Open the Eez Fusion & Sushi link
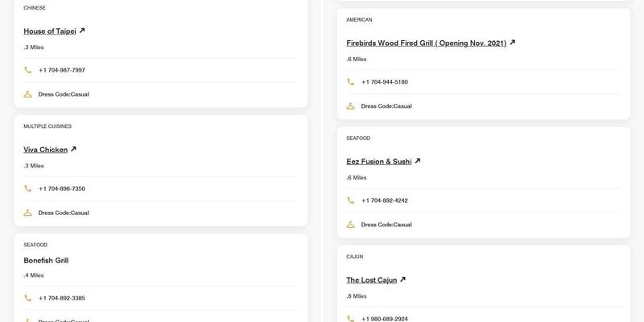This screenshot has width=644, height=322. pos(378,162)
